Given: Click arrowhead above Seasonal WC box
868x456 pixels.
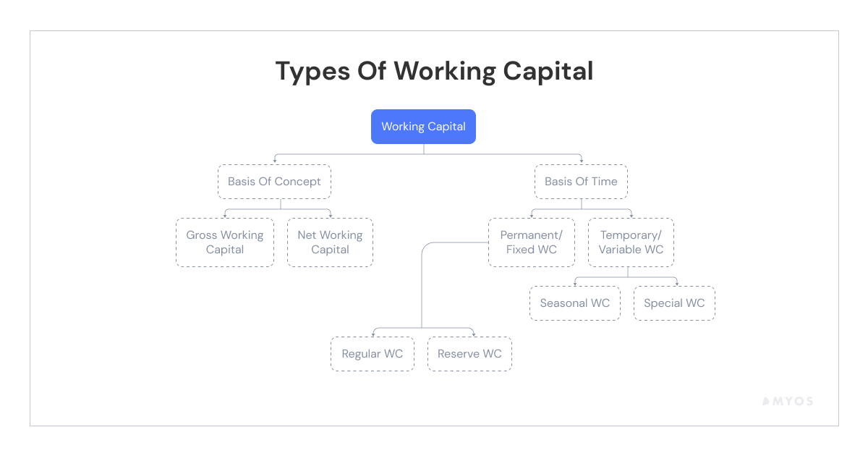Looking at the screenshot, I should point(575,283).
